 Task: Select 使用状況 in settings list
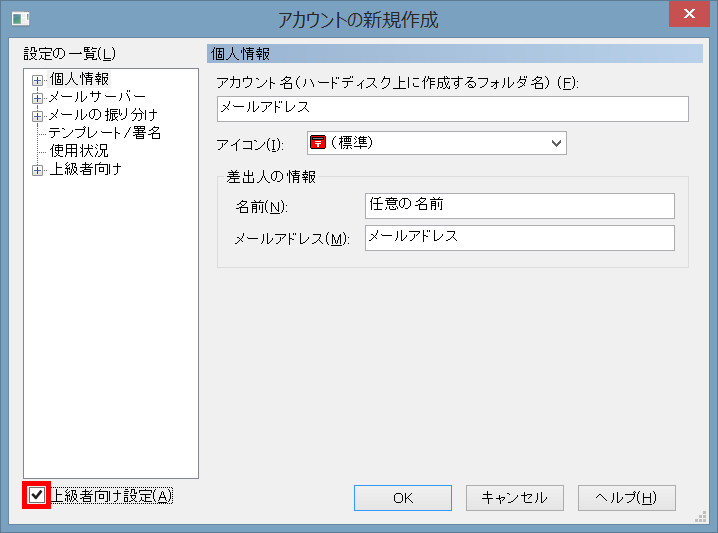point(79,151)
